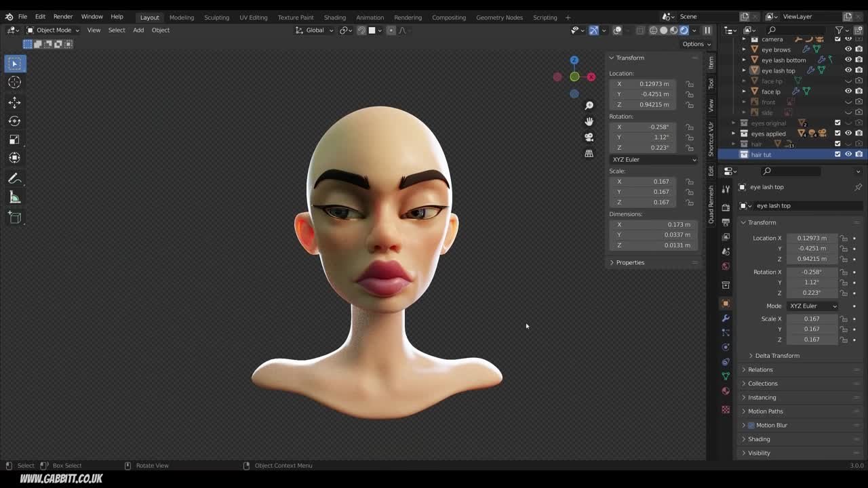The image size is (868, 488).
Task: Expand the Delta Transform section
Action: (x=777, y=355)
